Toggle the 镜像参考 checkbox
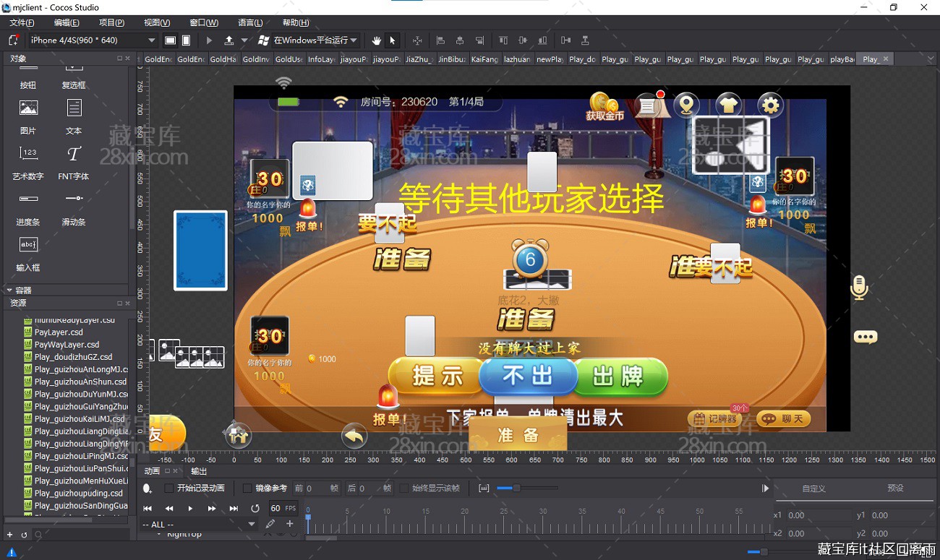This screenshot has height=560, width=940. (247, 488)
